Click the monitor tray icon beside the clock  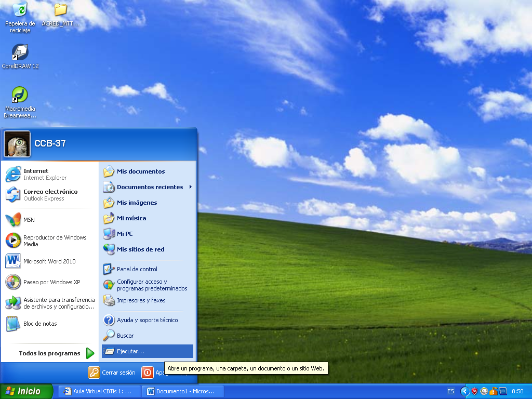click(x=503, y=391)
